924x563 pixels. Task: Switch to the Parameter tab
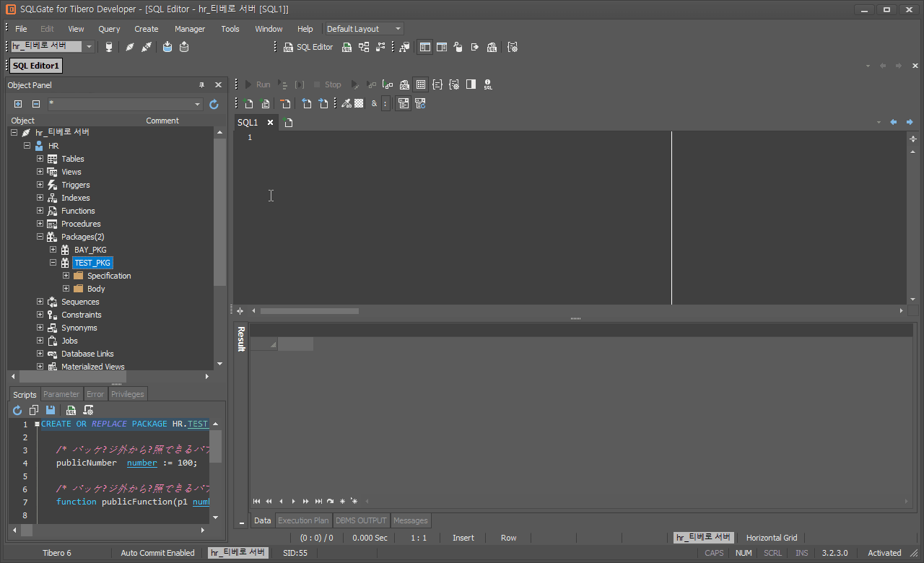pos(61,394)
